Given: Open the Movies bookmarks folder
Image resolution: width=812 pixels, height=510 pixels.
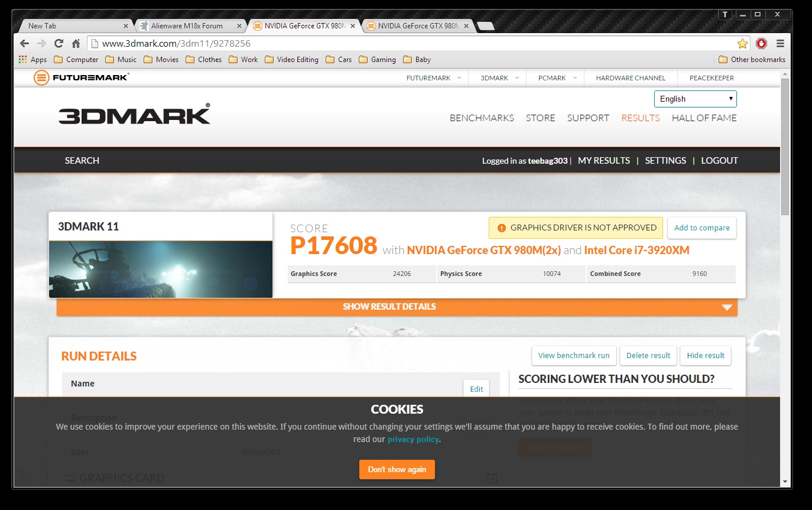Looking at the screenshot, I should click(161, 59).
